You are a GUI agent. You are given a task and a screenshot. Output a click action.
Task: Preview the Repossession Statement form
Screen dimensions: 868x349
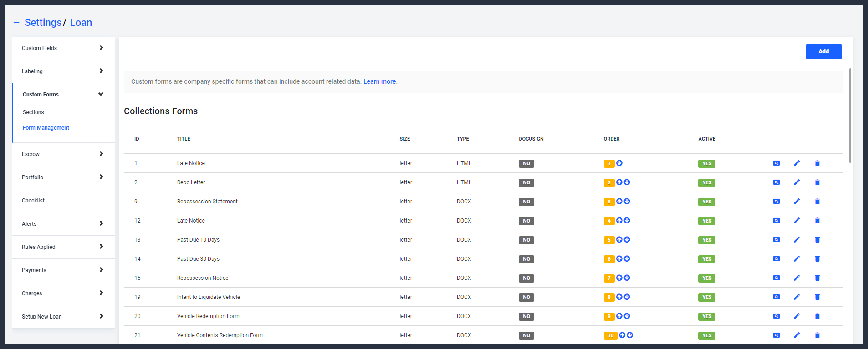click(776, 202)
